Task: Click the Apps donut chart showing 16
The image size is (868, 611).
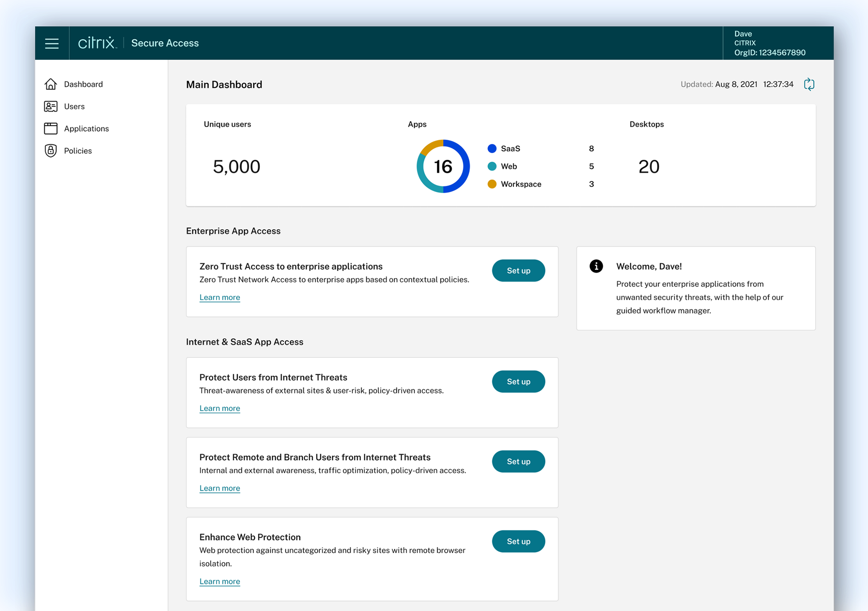Action: (x=443, y=166)
